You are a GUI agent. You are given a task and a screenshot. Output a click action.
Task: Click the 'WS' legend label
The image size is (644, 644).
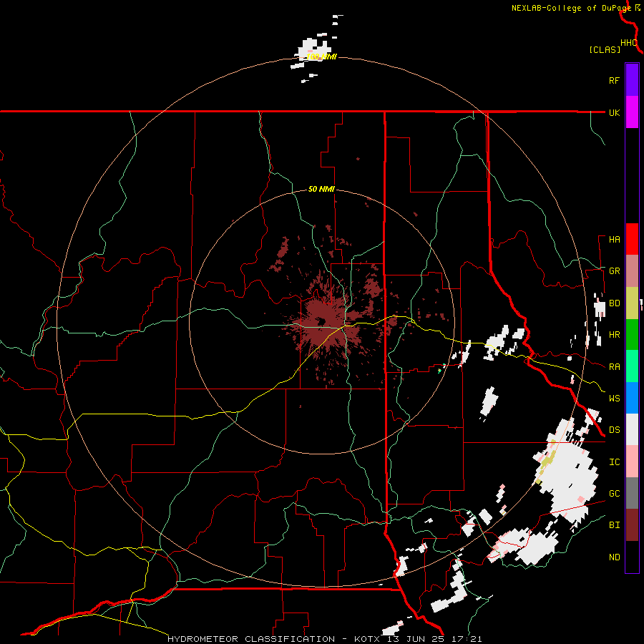coord(614,399)
